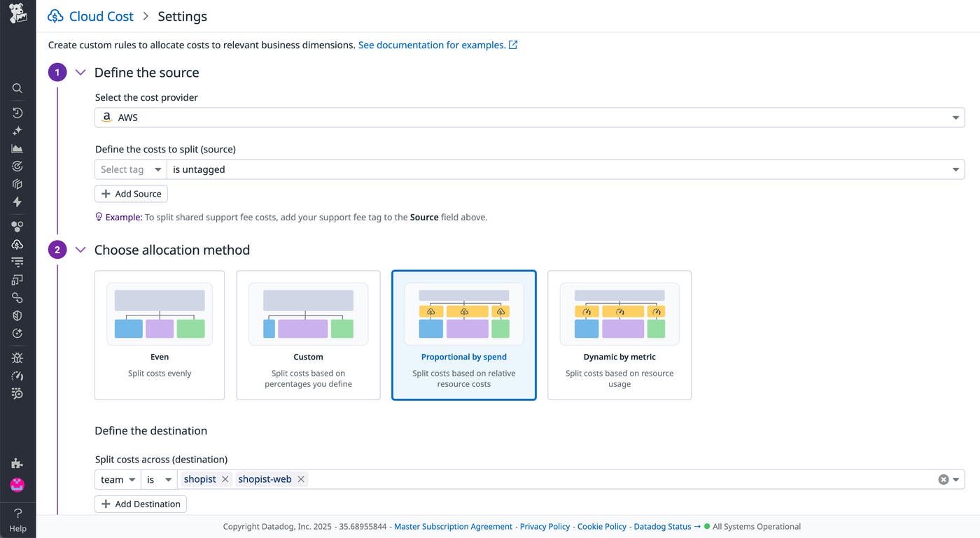Choose the Custom allocation method
Image resolution: width=980 pixels, height=538 pixels.
[x=308, y=336]
